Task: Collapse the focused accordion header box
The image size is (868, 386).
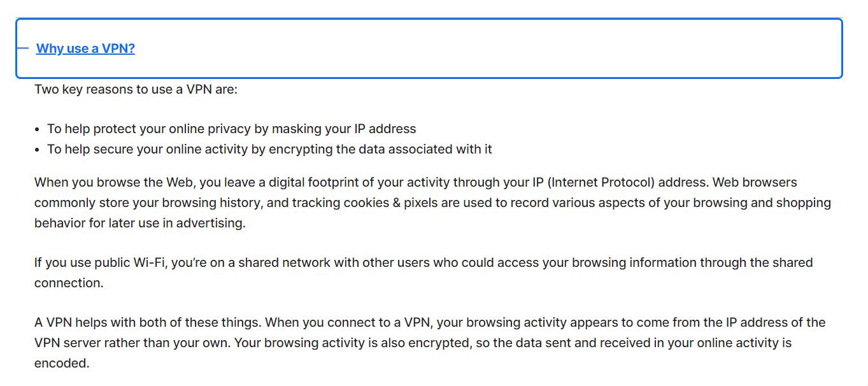Action: click(x=429, y=48)
